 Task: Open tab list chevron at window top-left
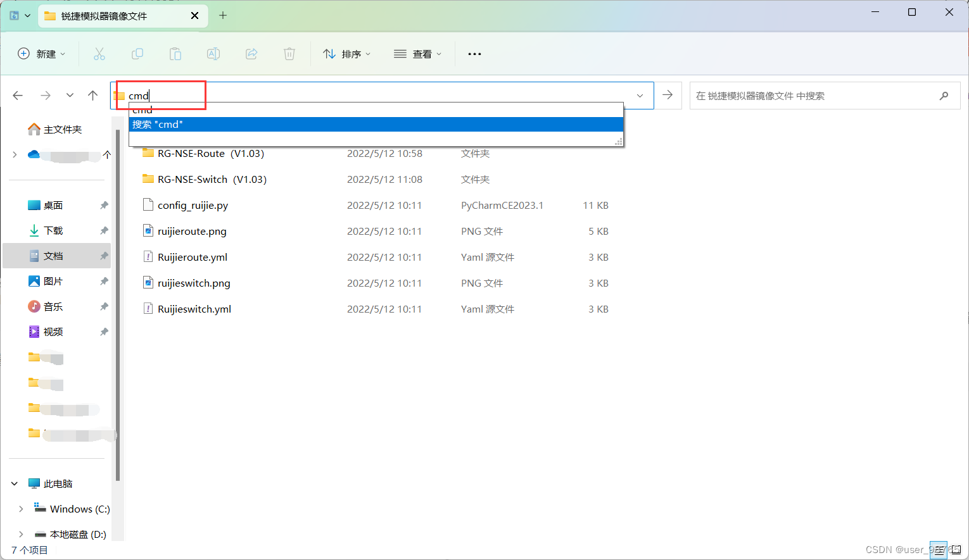[27, 15]
